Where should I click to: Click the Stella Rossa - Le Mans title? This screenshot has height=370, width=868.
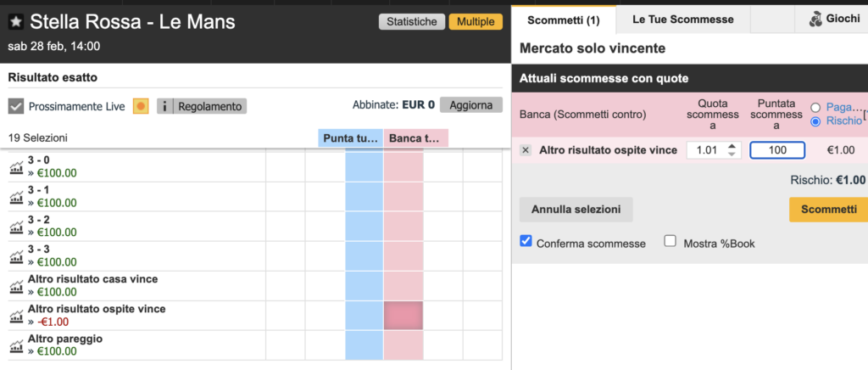pos(132,21)
